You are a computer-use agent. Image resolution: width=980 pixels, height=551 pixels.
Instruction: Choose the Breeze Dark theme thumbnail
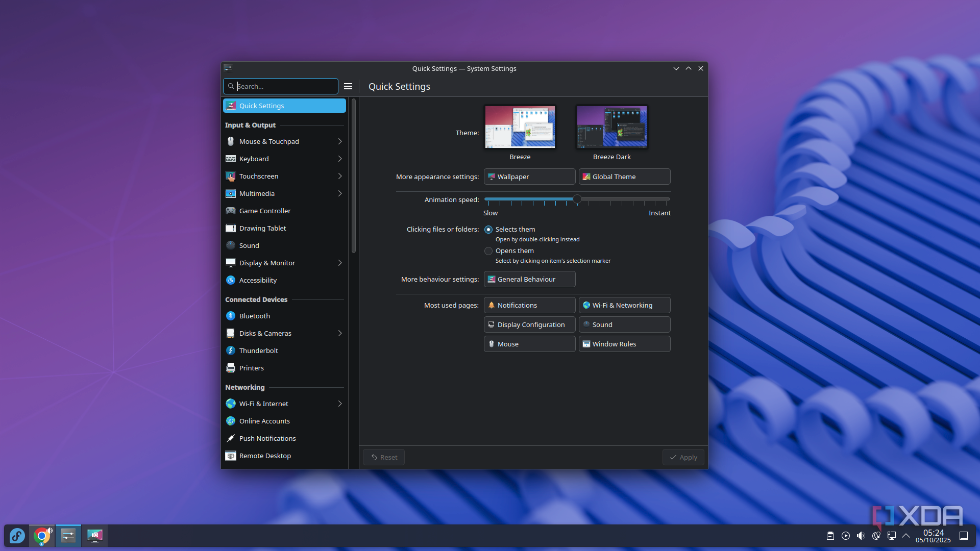point(611,127)
